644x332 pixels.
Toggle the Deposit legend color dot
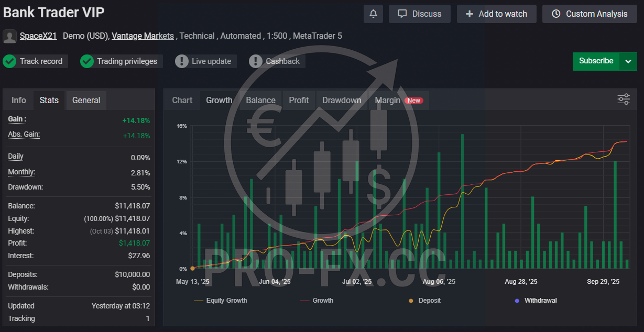(x=411, y=301)
